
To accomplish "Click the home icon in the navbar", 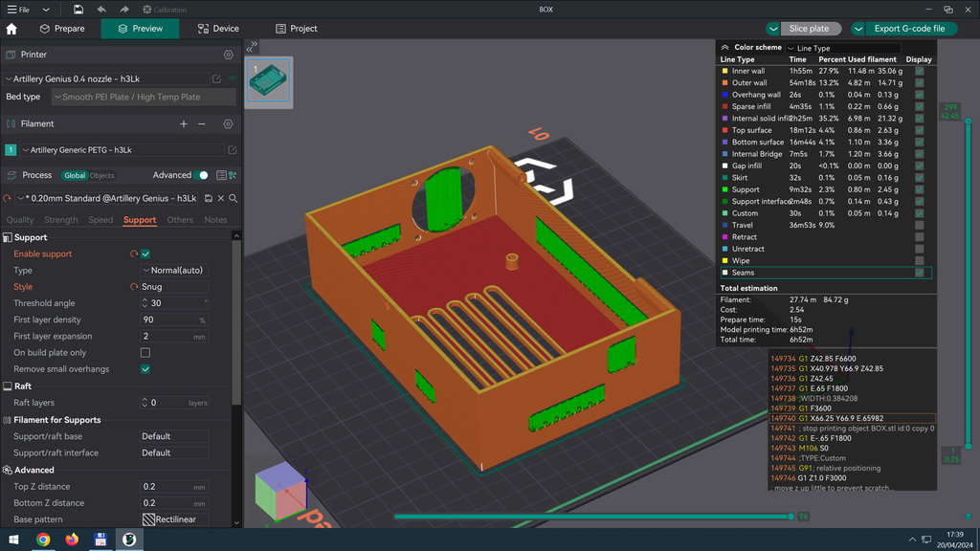I will pyautogui.click(x=11, y=29).
